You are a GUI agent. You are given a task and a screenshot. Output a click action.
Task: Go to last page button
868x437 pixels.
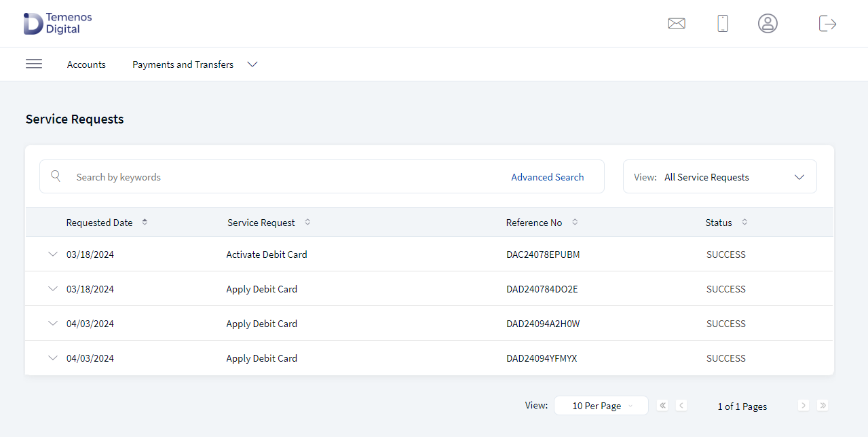click(x=823, y=405)
